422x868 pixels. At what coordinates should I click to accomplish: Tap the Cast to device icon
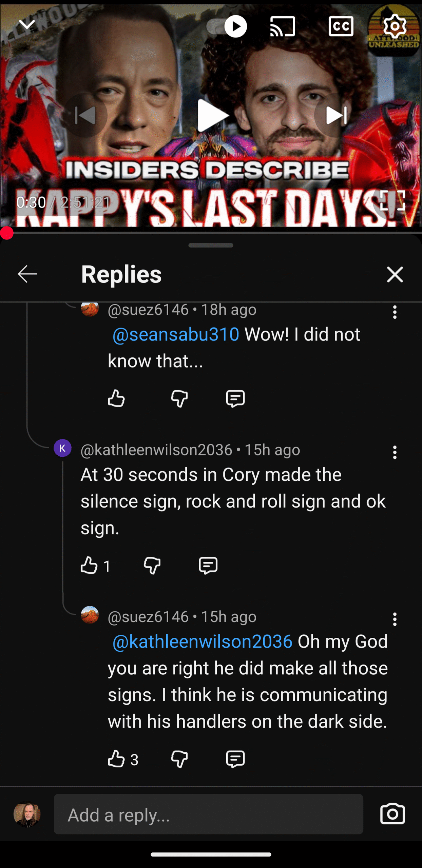pos(283,26)
